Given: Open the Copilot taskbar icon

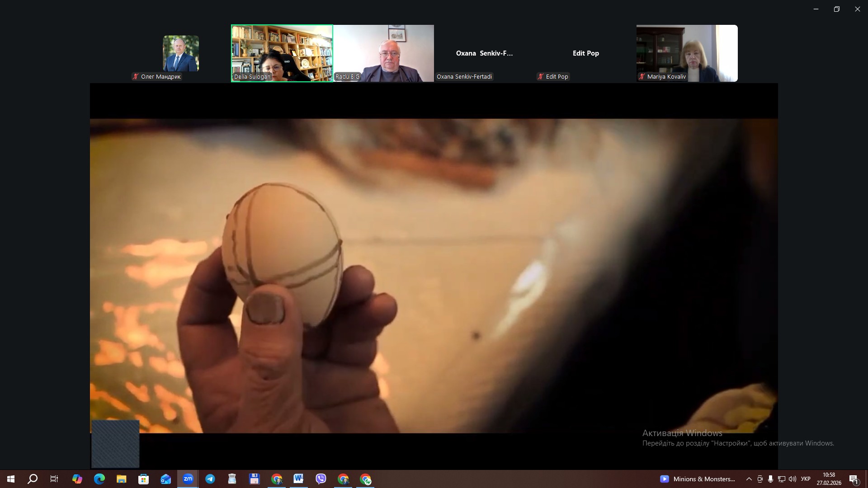Looking at the screenshot, I should [77, 479].
